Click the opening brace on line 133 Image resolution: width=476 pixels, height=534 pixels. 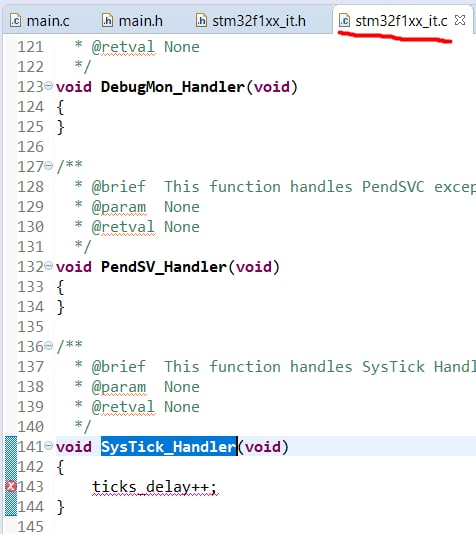60,287
